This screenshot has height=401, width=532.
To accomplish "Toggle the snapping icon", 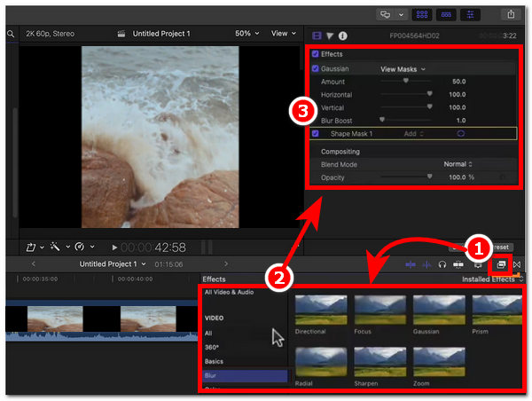I will (x=458, y=264).
